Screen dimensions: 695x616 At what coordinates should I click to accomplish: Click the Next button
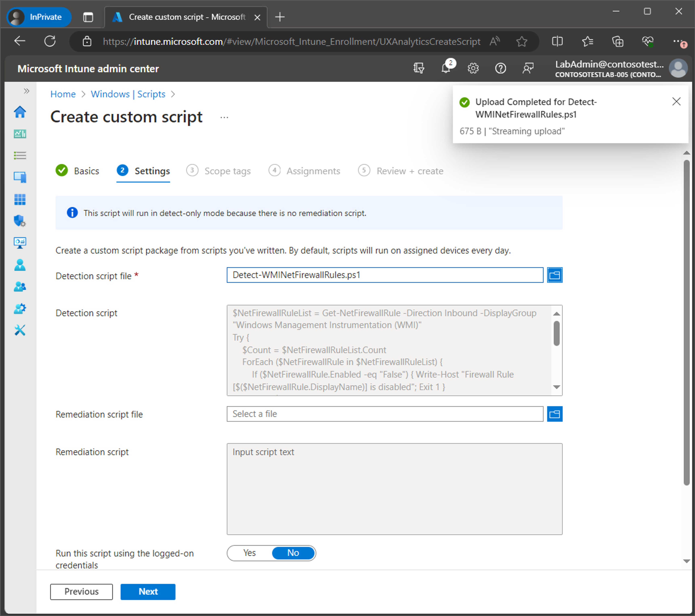point(148,592)
